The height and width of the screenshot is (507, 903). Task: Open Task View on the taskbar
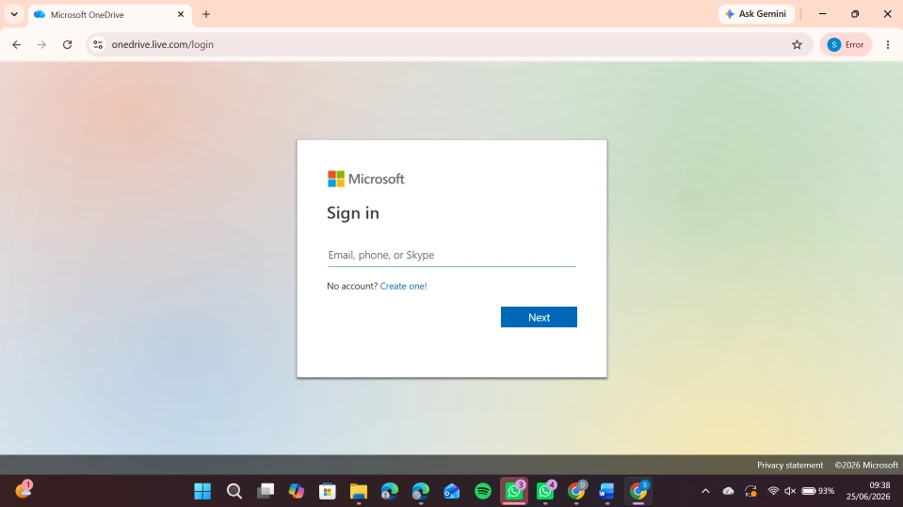pyautogui.click(x=265, y=491)
